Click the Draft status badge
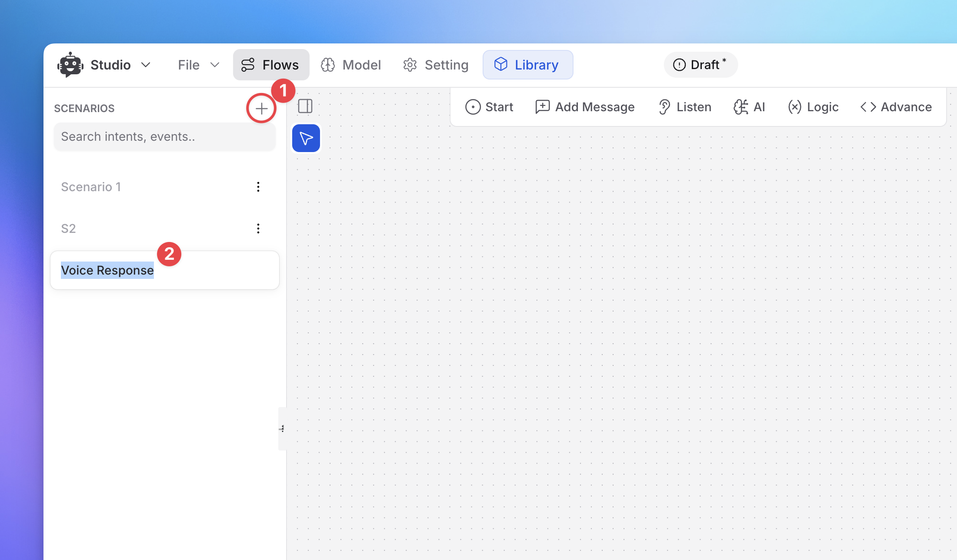Screen dimensions: 957x560 pos(700,65)
